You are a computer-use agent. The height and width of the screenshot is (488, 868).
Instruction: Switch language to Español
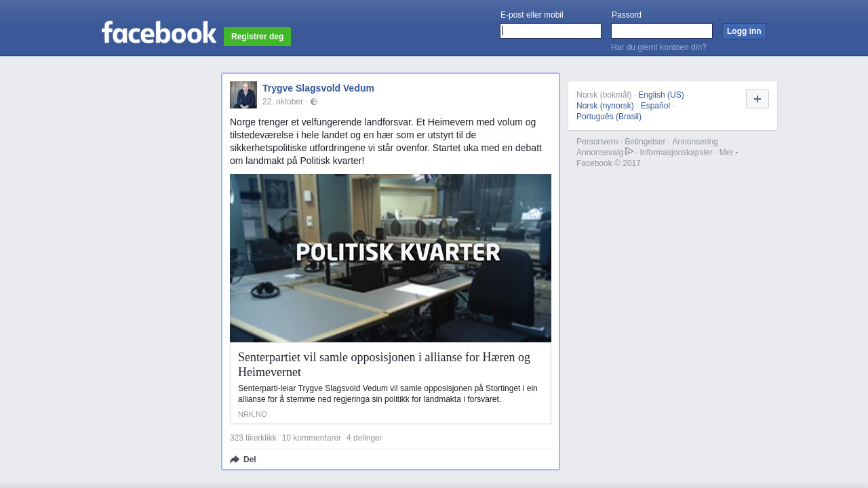coord(655,106)
